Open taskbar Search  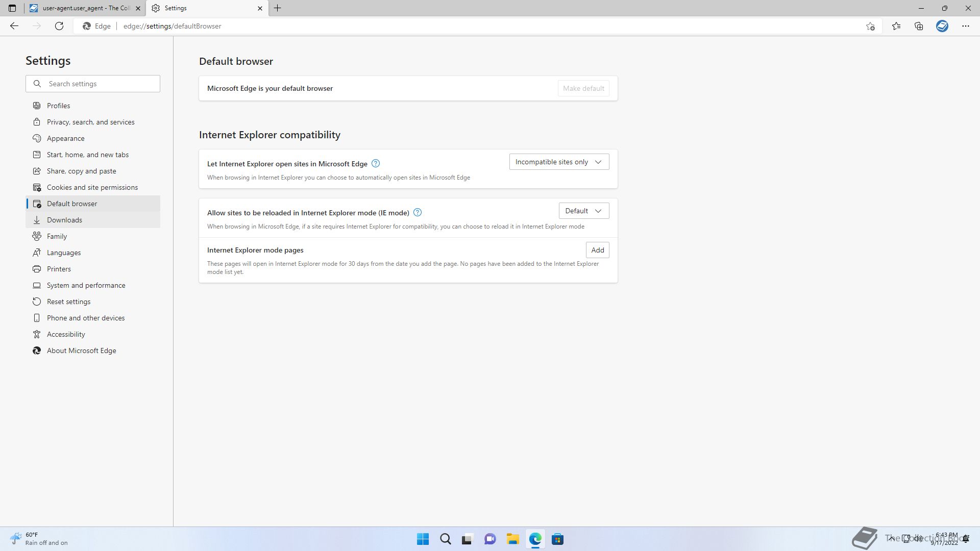click(x=445, y=539)
